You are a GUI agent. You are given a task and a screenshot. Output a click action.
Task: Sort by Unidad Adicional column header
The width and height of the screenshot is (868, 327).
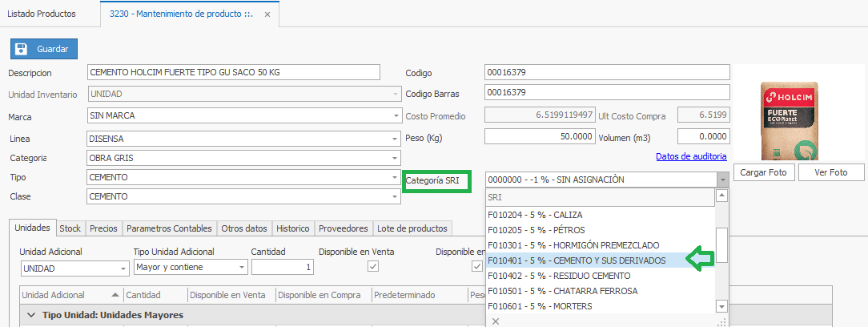pos(71,295)
